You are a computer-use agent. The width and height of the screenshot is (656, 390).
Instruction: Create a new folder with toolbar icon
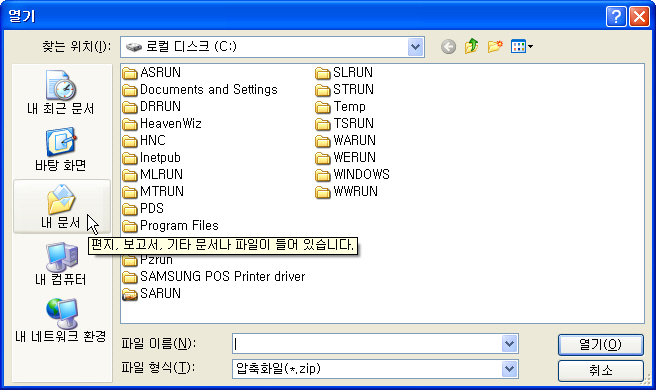[495, 46]
